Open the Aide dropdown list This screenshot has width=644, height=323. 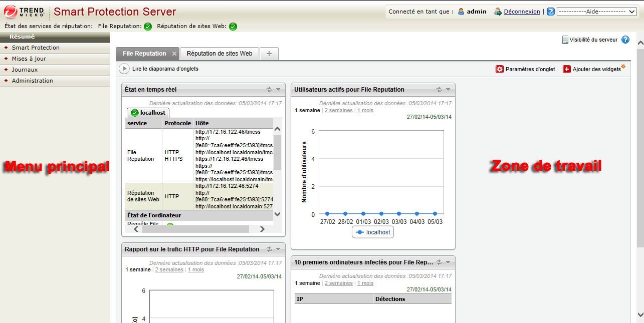coord(596,12)
